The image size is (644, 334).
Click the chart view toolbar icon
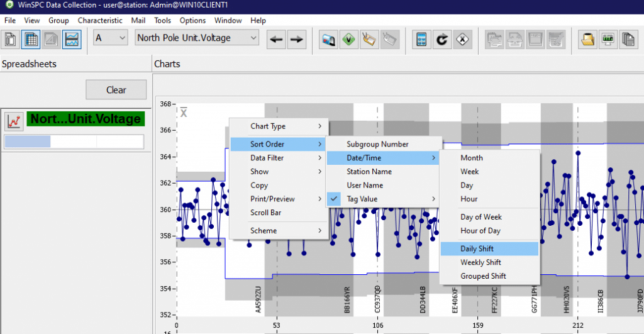coord(72,39)
